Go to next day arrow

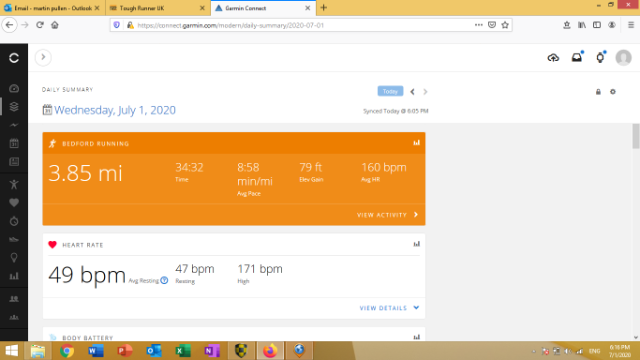pyautogui.click(x=425, y=92)
